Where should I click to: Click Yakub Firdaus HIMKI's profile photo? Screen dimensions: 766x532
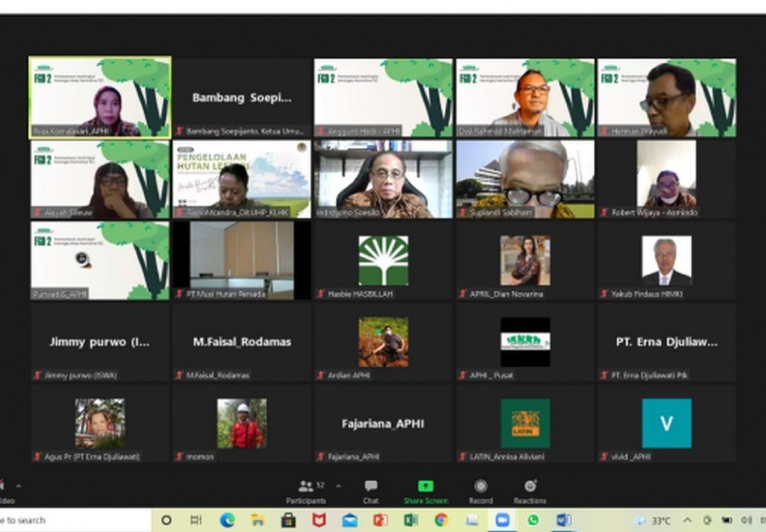tap(666, 260)
